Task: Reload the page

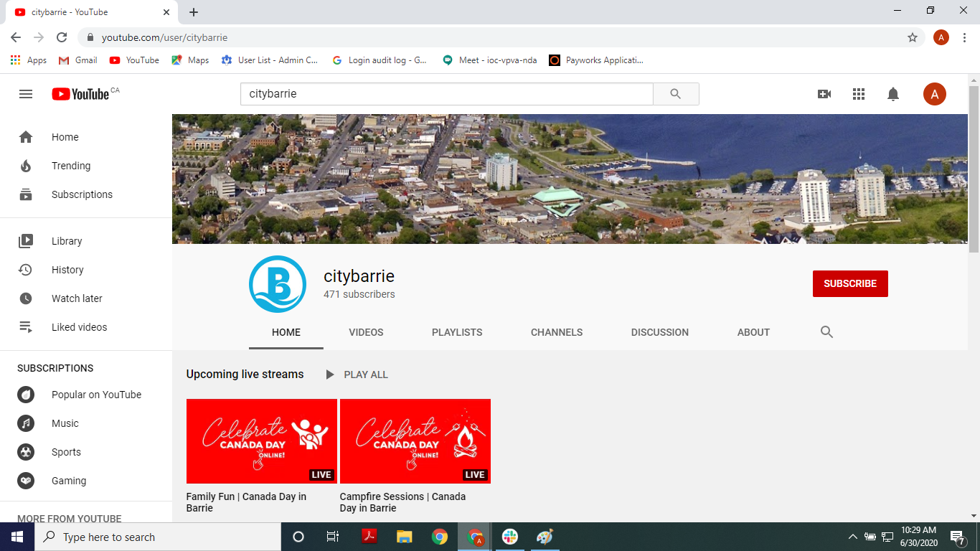Action: coord(62,37)
